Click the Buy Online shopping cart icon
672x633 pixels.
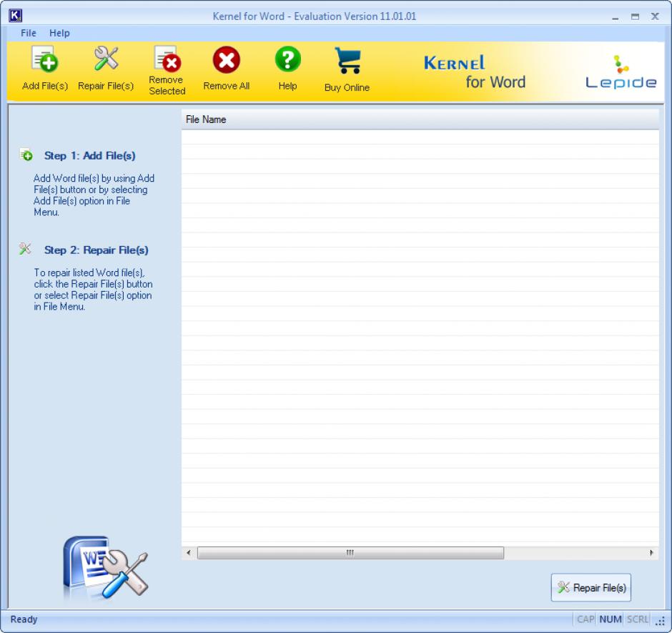[347, 61]
